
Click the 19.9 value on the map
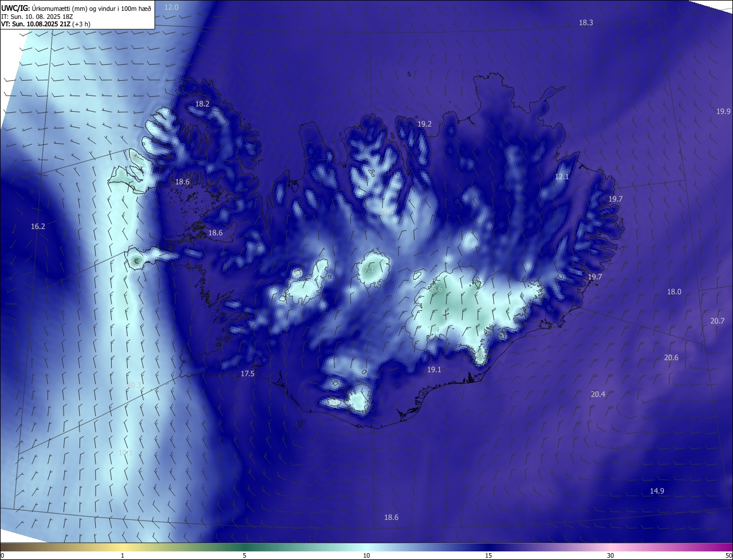[x=723, y=111]
